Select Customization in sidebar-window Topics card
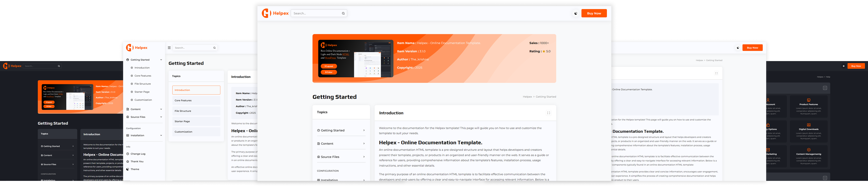The width and height of the screenshot is (868, 187). 196,132
